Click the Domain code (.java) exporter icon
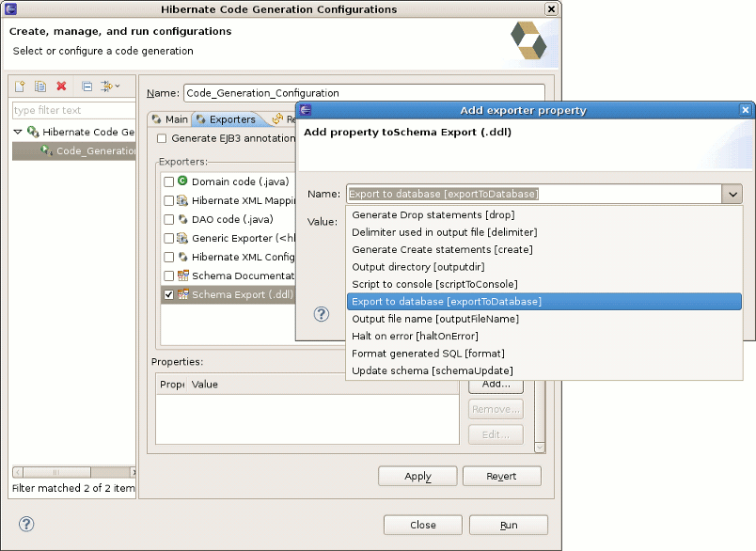The width and height of the screenshot is (756, 551). [182, 181]
